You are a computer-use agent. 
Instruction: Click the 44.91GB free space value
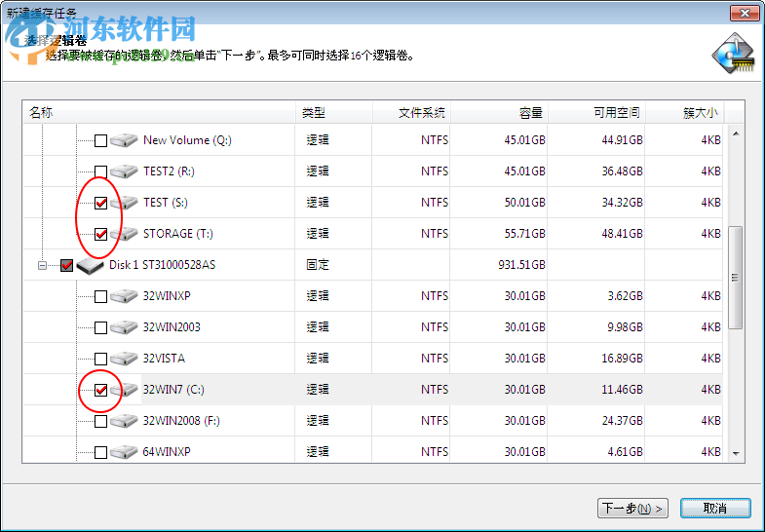pyautogui.click(x=622, y=140)
